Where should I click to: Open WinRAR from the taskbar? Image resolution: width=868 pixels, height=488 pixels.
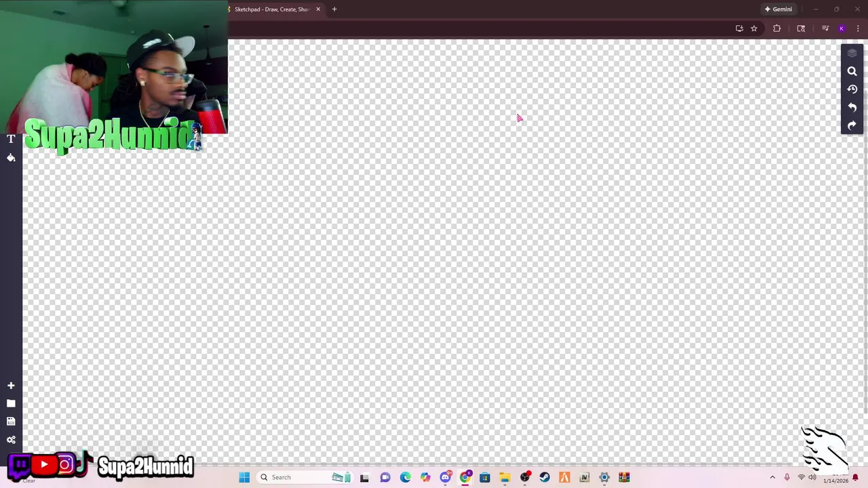[x=624, y=477]
